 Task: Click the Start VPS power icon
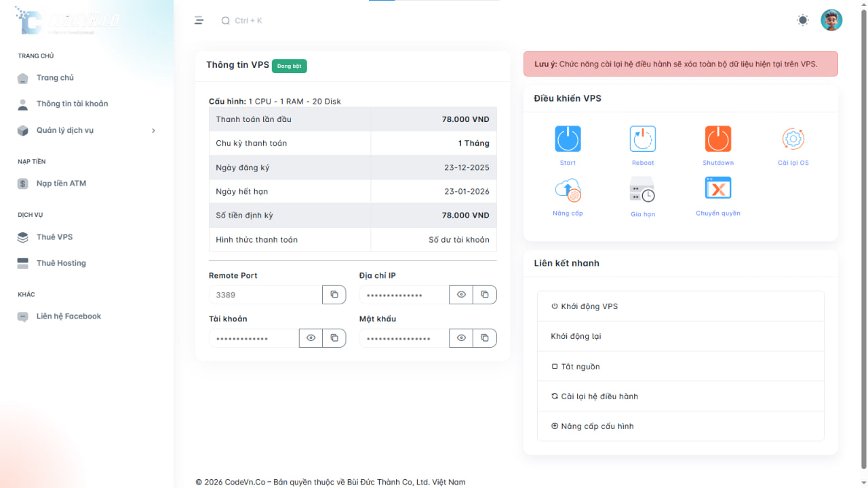click(x=568, y=139)
